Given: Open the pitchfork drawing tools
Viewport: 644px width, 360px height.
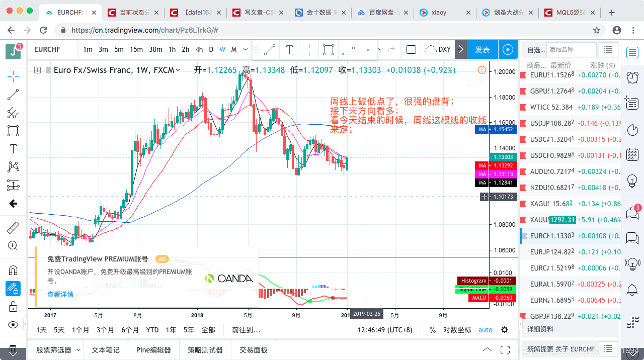Looking at the screenshot, I should 13,113.
